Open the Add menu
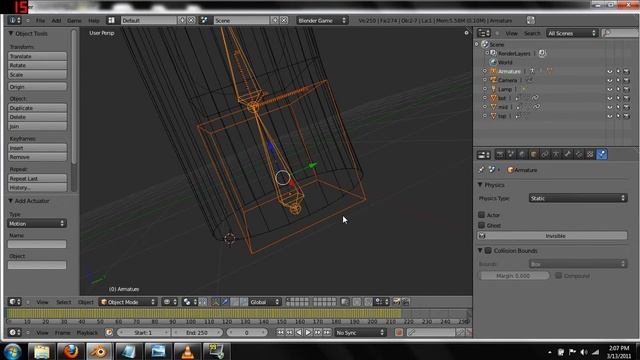Screen dimensions: 640x360 coord(56,20)
